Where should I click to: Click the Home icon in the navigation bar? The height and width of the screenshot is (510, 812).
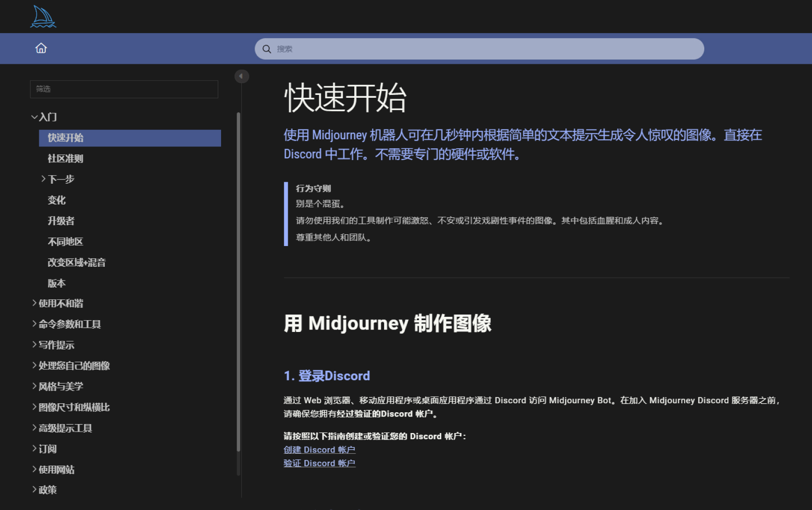pos(41,48)
